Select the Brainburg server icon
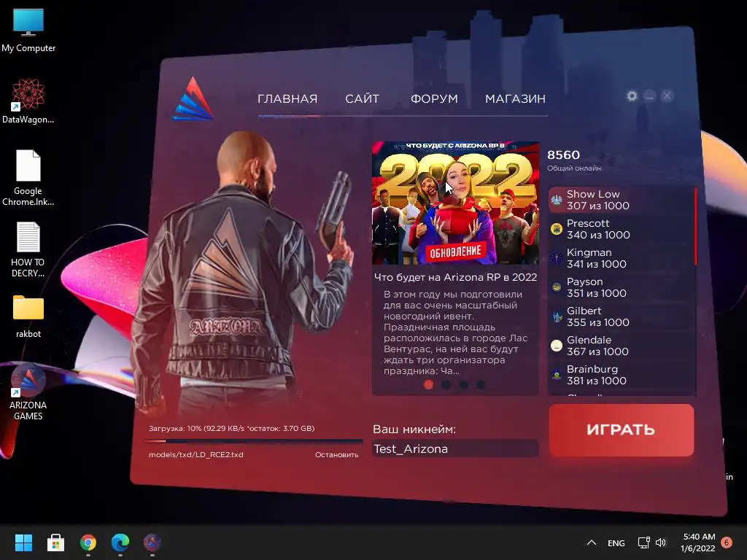 click(x=557, y=375)
